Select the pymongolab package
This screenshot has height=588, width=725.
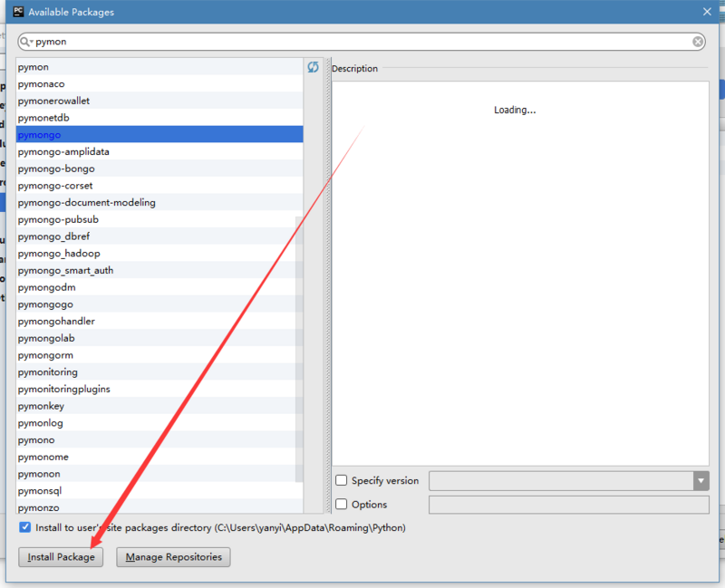click(159, 338)
